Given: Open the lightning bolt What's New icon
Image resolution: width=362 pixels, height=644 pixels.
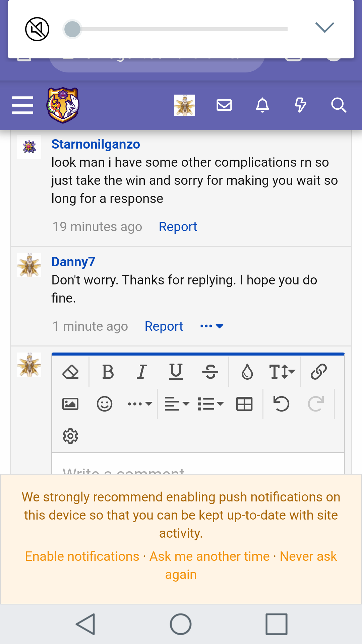Looking at the screenshot, I should click(x=300, y=105).
